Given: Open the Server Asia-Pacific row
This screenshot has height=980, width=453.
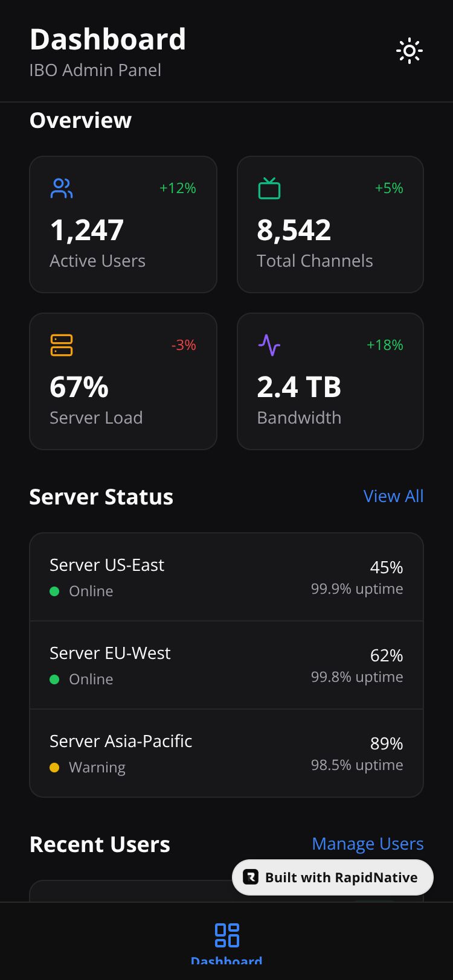Looking at the screenshot, I should click(226, 754).
